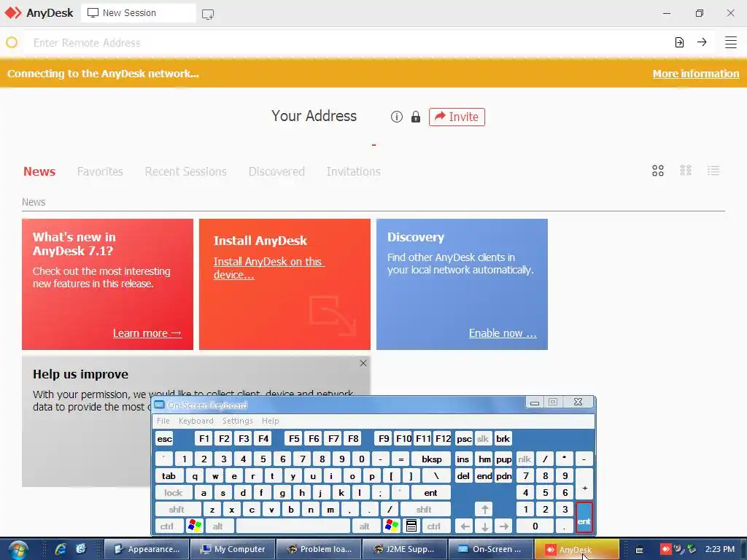This screenshot has height=560, width=747.
Task: Click the info icon next to Your Address
Action: pos(396,117)
